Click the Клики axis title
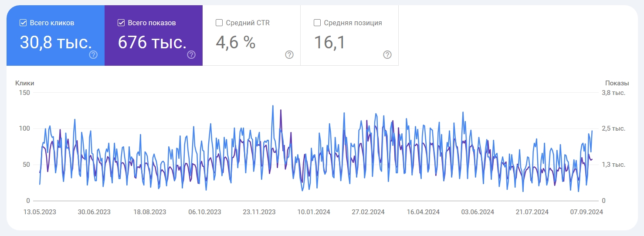Viewport: 644px width, 236px height. click(24, 83)
